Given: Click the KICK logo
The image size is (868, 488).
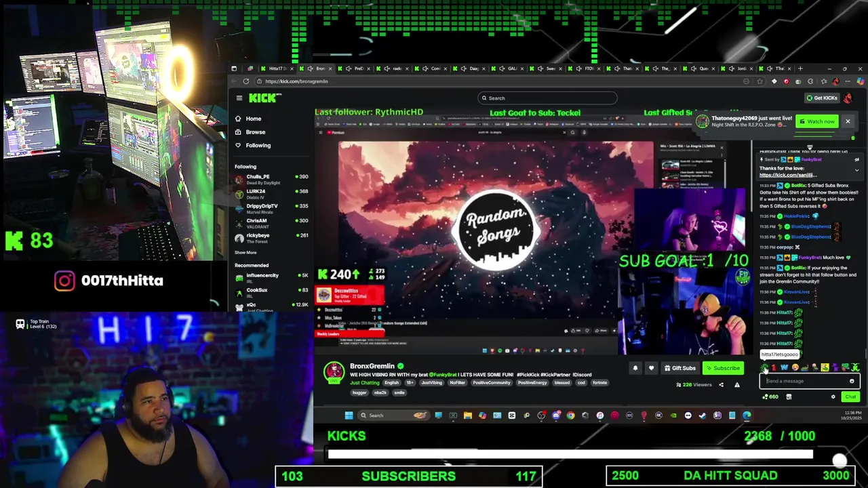Looking at the screenshot, I should (x=264, y=98).
